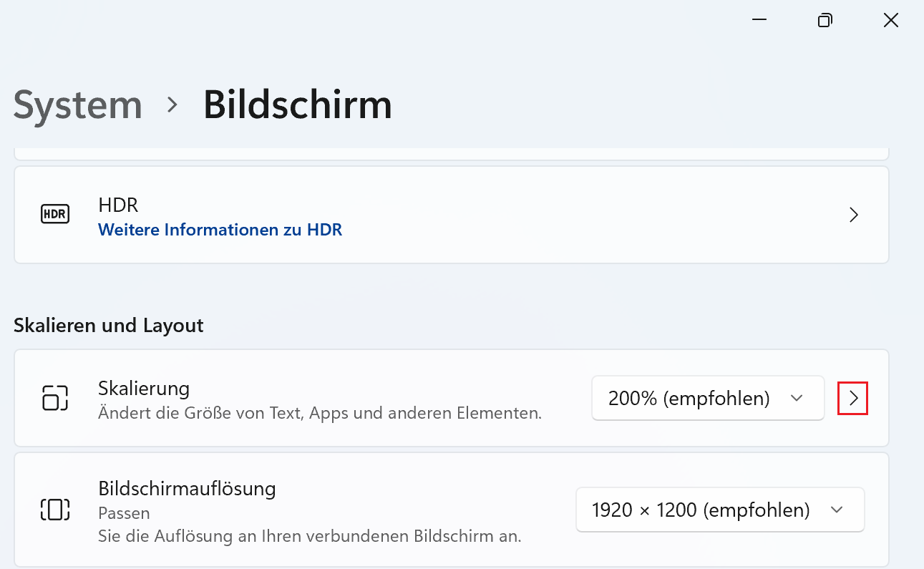Click the Skalierung scaling icon
The image size is (924, 569).
[x=55, y=398]
